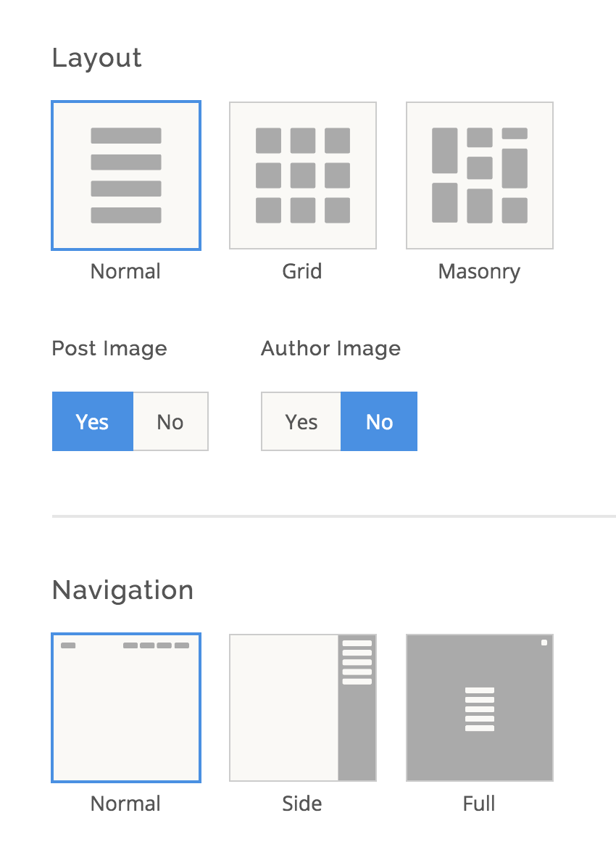Choose the Grid layout icon
616x863 pixels.
pos(302,176)
